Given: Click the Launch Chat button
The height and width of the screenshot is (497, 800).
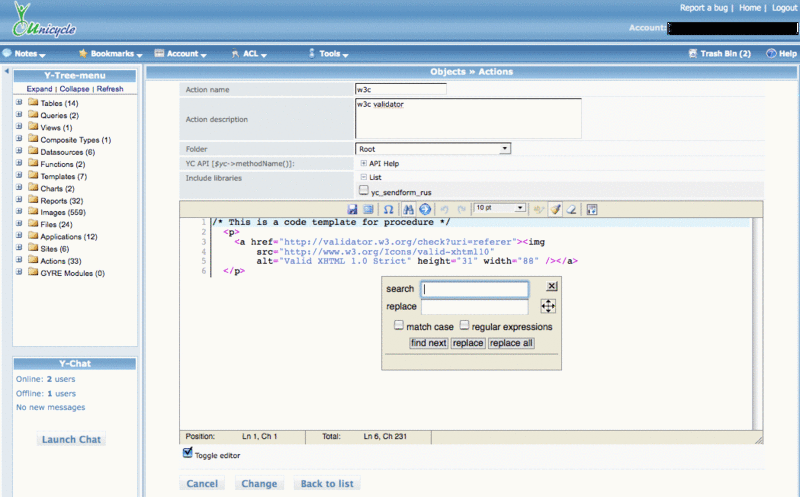Looking at the screenshot, I should point(72,439).
